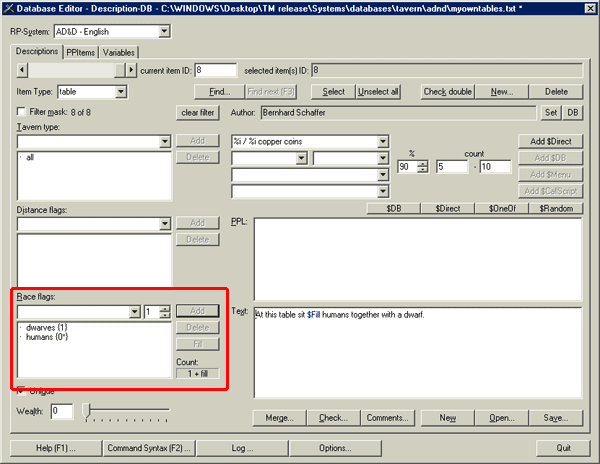The height and width of the screenshot is (464, 600).
Task: Click the Race flags count stepper
Action: pyautogui.click(x=165, y=312)
